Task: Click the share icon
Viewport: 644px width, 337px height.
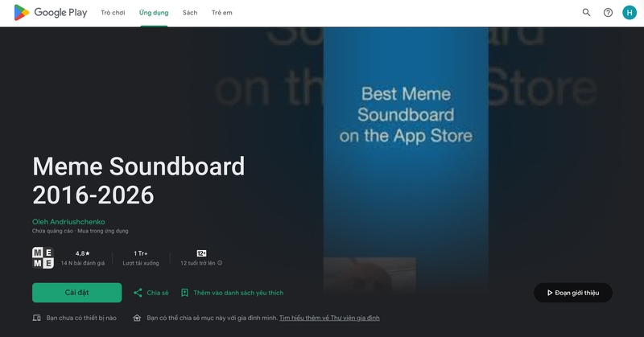Action: pyautogui.click(x=138, y=293)
